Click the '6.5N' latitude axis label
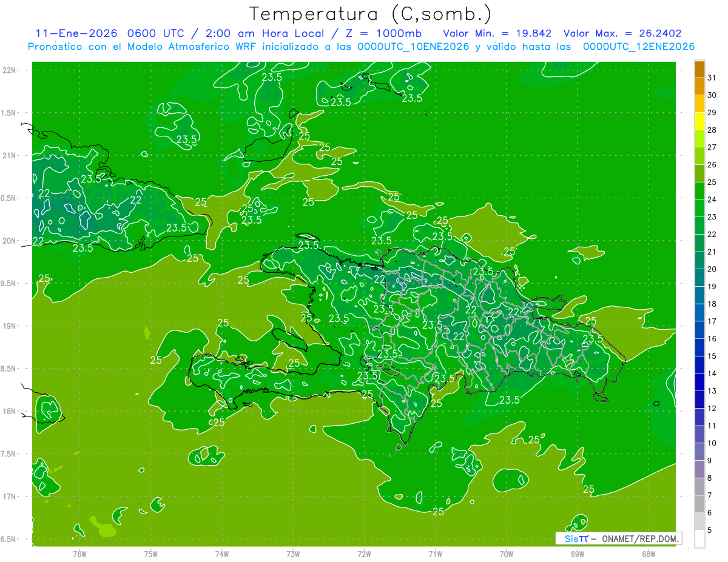 (10, 539)
